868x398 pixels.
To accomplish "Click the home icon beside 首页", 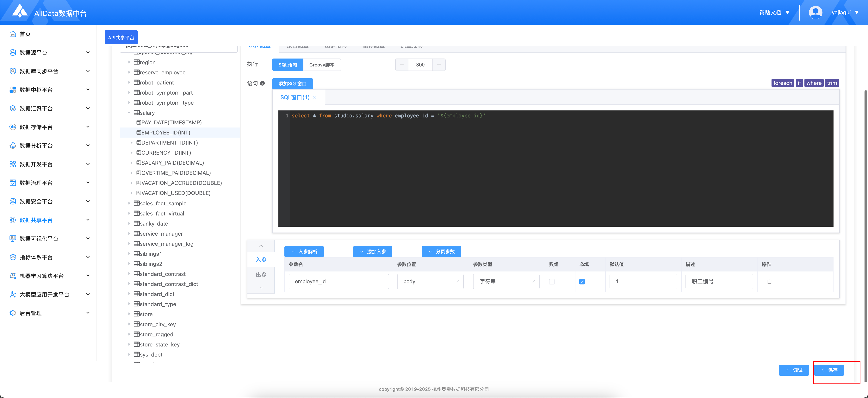I will click(x=12, y=34).
